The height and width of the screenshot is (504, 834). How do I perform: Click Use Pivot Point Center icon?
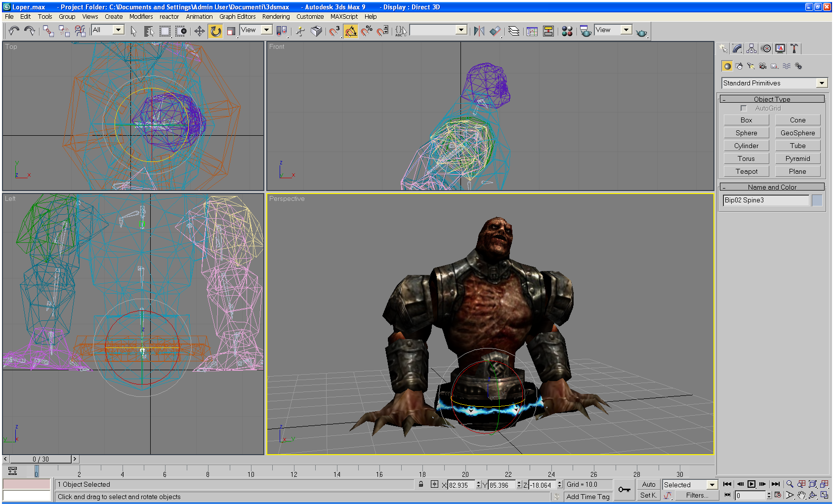[282, 31]
